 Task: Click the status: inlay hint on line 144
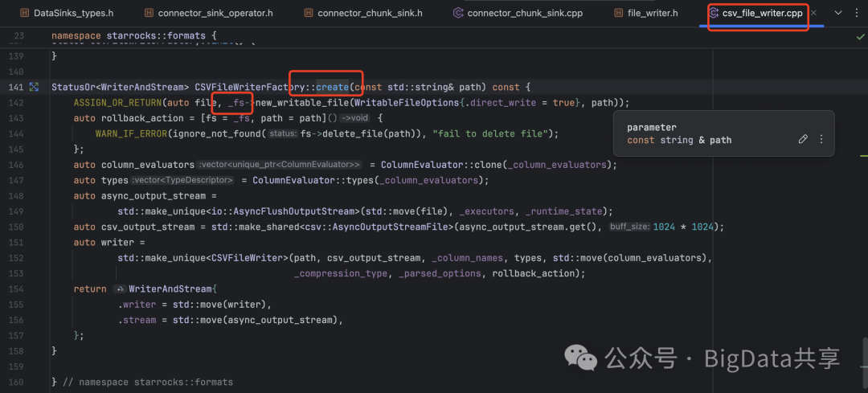(x=284, y=134)
